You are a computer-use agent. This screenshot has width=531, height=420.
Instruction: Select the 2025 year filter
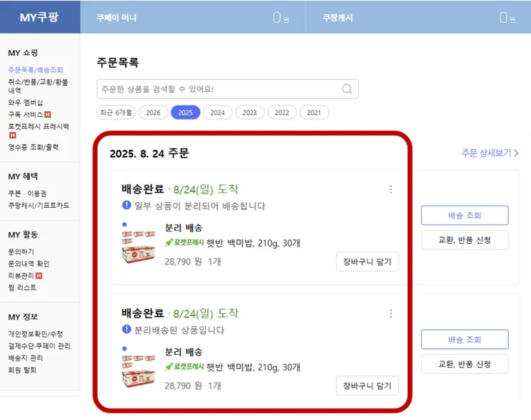click(x=185, y=113)
